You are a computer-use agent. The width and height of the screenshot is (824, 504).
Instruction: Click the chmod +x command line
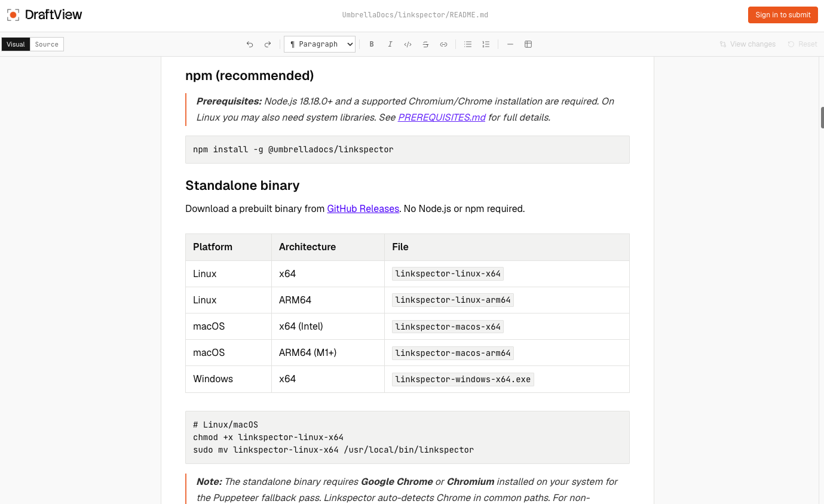point(268,437)
